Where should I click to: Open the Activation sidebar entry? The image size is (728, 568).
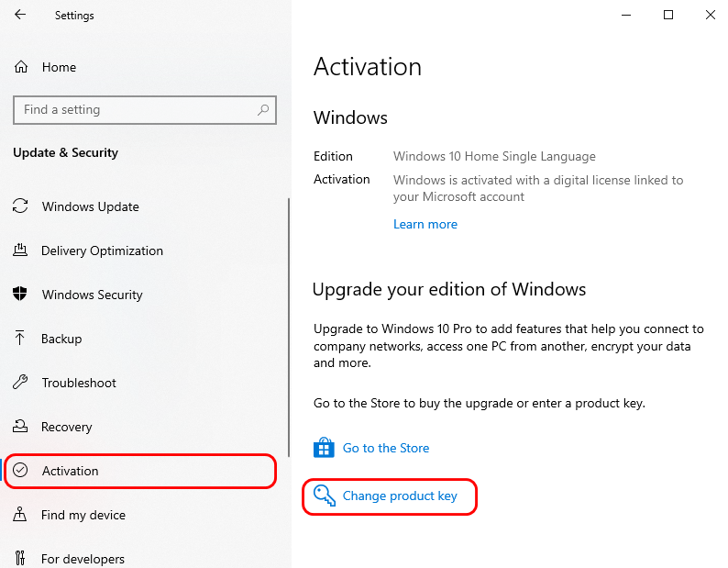click(140, 471)
